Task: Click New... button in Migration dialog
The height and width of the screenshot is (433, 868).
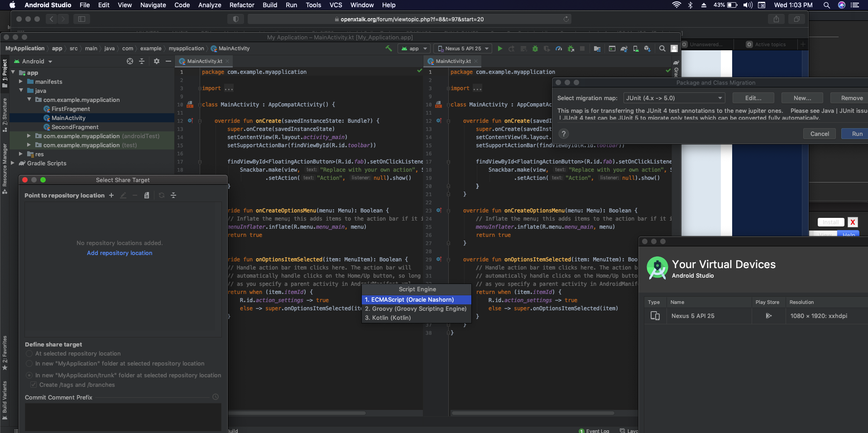Action: click(802, 98)
